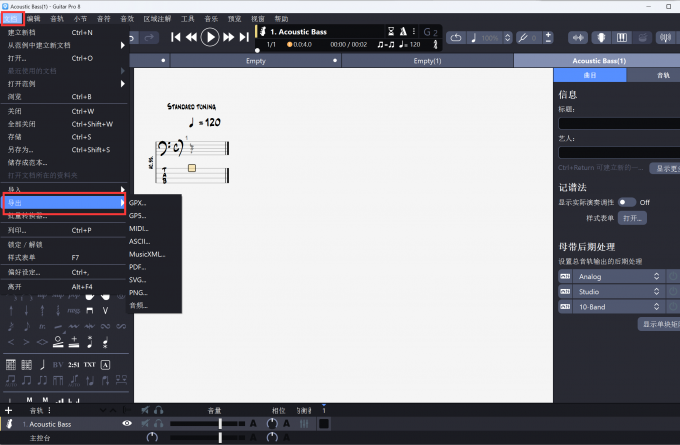
Task: Click the loop playback icon
Action: (457, 37)
